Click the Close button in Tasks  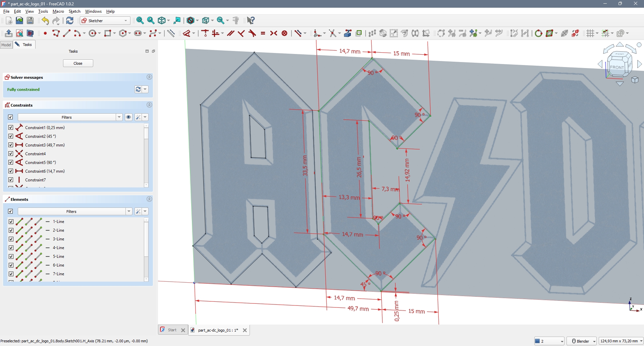[x=78, y=63]
